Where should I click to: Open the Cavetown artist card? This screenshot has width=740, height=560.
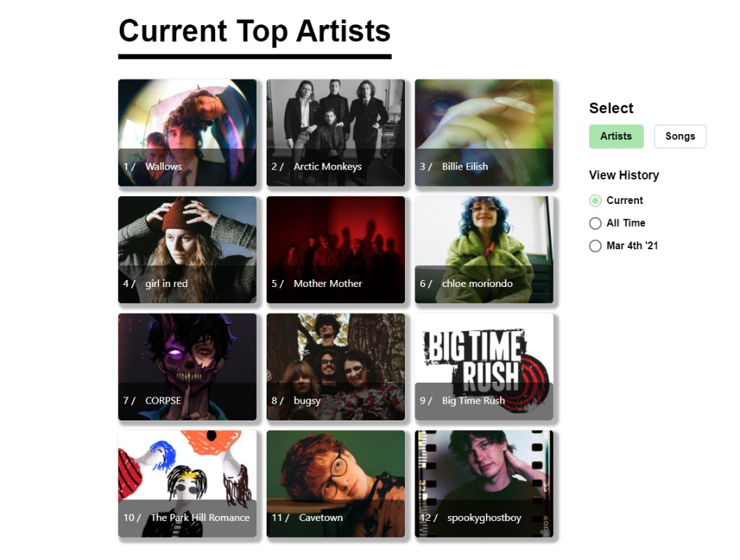click(336, 484)
